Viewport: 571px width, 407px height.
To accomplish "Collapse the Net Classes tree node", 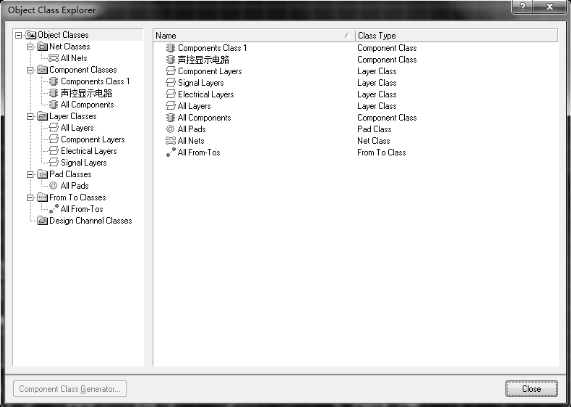I will 31,47.
